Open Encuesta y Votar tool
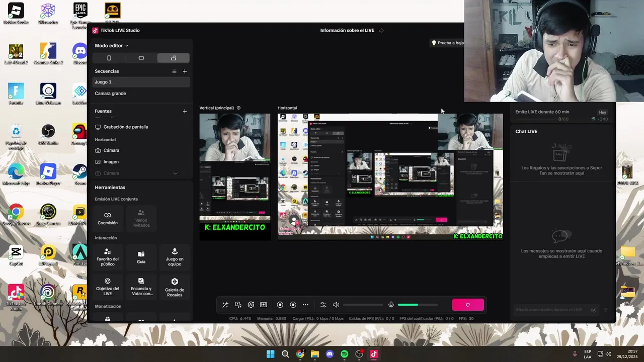The width and height of the screenshot is (644, 362). (x=141, y=287)
